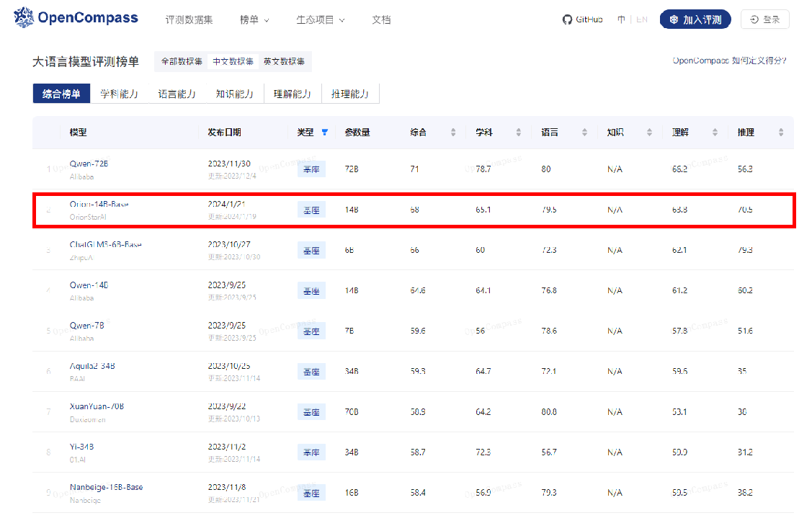Click the 6B parameter count cell
Screen dimensions: 812x518
(x=349, y=250)
